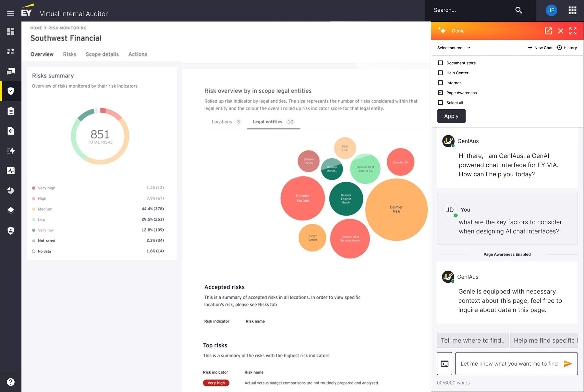
Task: Uncheck the Page Awareness checkbox
Action: click(440, 93)
